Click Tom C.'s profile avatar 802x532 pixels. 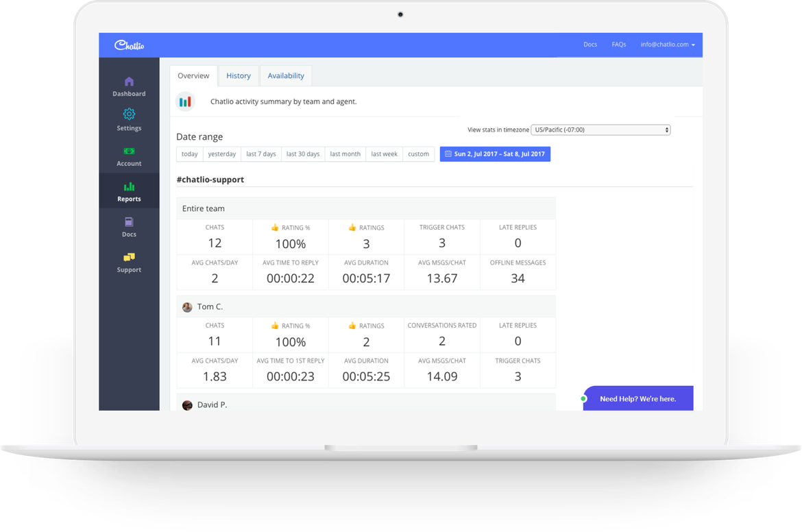pos(187,306)
